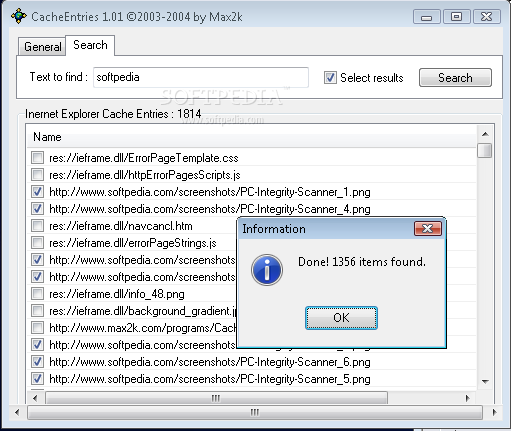
Task: Click the list's horizontal scrollbar thumb
Action: coord(216,398)
